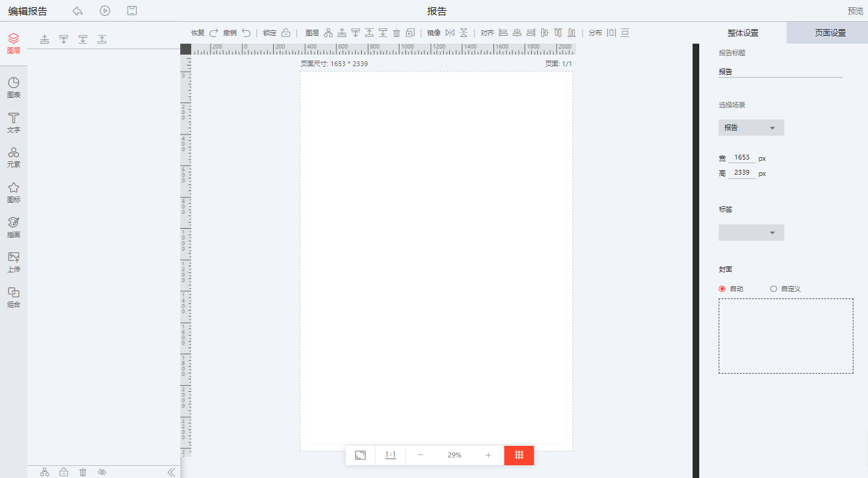Click the 预览 preview link
868x478 pixels.
point(855,11)
